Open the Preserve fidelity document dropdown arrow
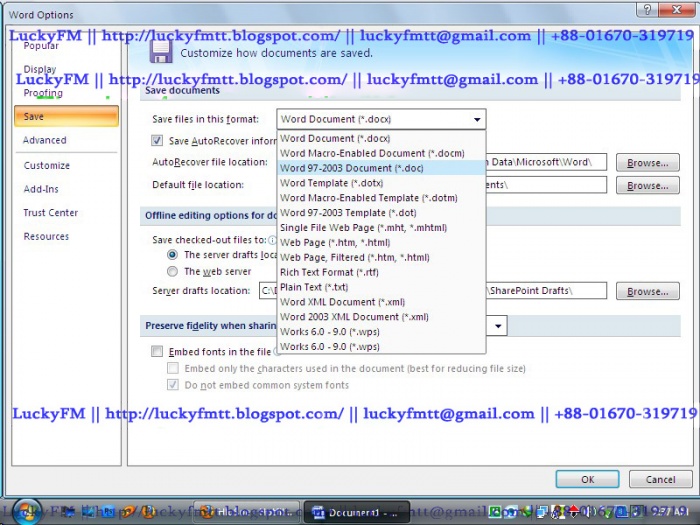Image resolution: width=700 pixels, height=525 pixels. [x=498, y=326]
